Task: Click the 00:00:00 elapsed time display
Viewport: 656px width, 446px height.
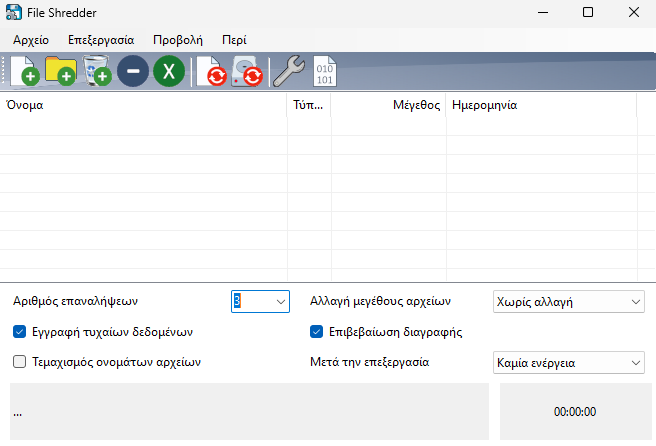Action: 575,412
